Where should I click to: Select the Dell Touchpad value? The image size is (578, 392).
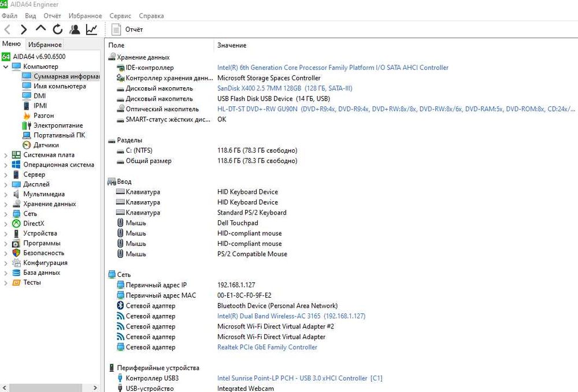[238, 223]
